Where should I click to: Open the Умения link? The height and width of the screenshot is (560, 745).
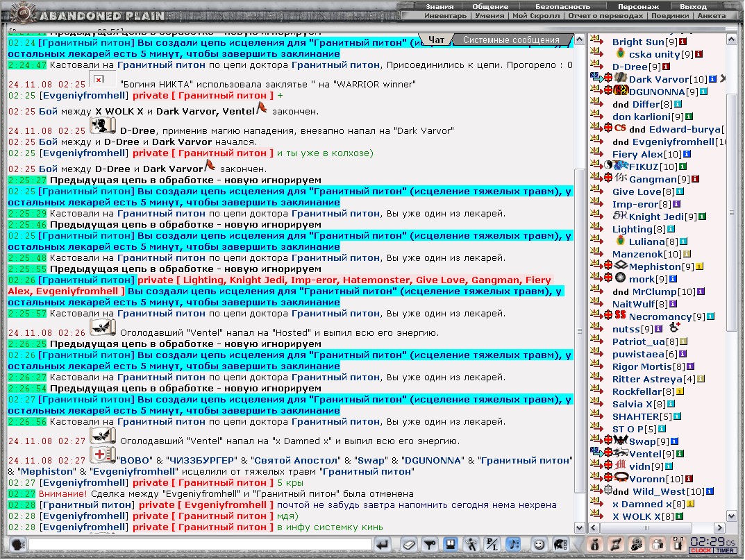(489, 16)
